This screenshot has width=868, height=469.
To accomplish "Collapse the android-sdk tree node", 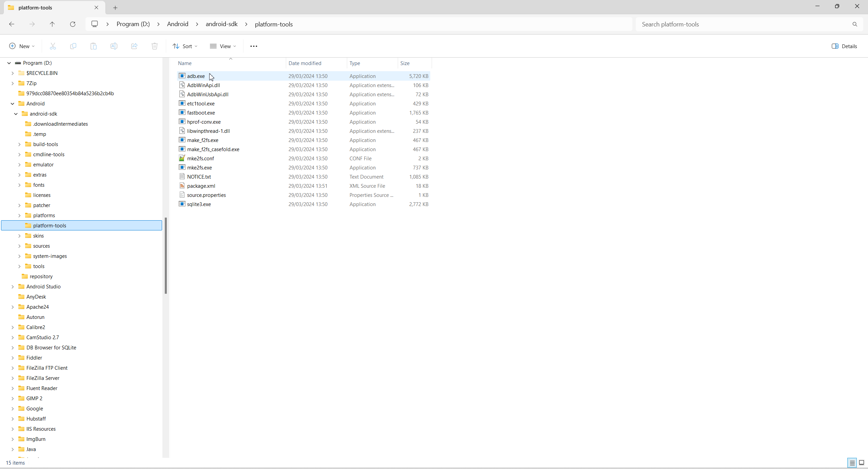I will 16,114.
